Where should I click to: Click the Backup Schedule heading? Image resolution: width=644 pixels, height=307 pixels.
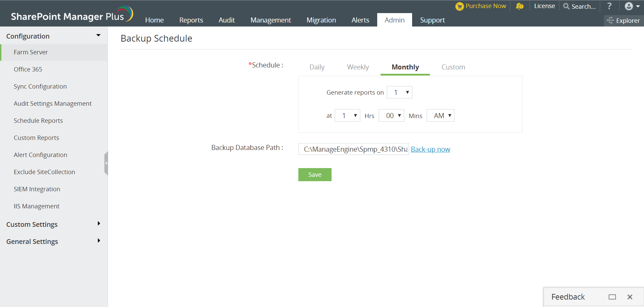pos(156,39)
